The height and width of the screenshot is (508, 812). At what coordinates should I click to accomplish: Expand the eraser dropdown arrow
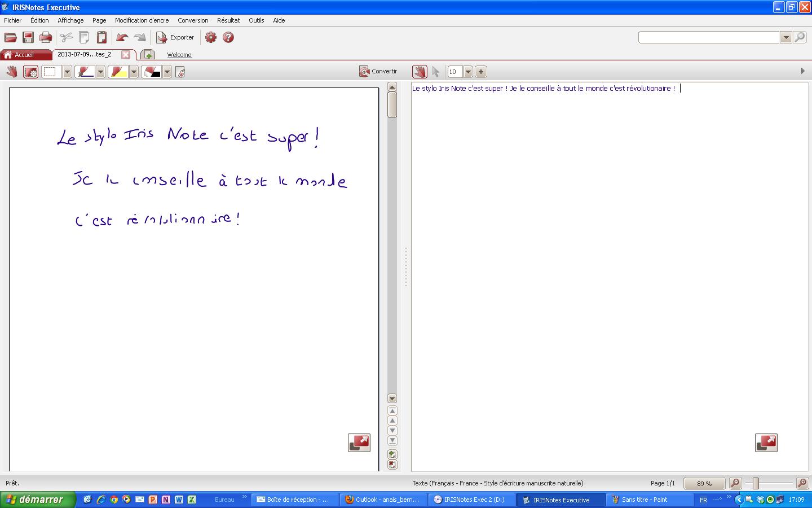coord(167,72)
